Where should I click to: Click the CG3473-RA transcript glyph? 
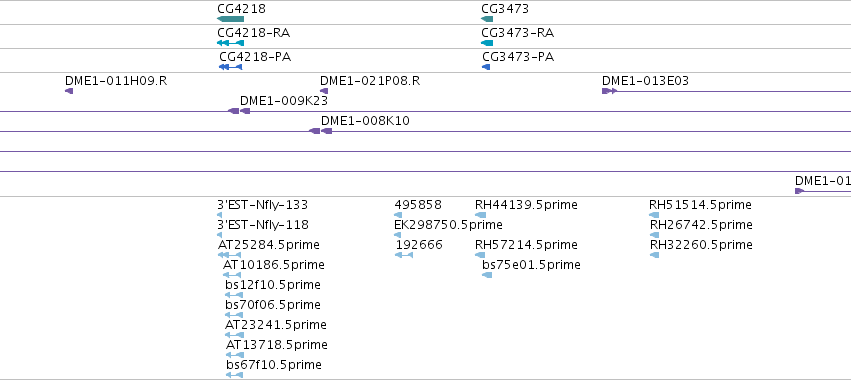[487, 43]
